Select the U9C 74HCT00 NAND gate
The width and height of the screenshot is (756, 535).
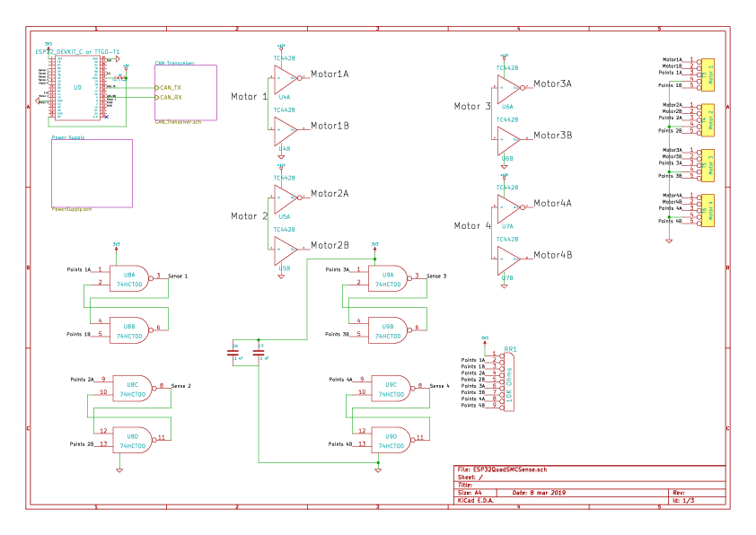pos(391,389)
